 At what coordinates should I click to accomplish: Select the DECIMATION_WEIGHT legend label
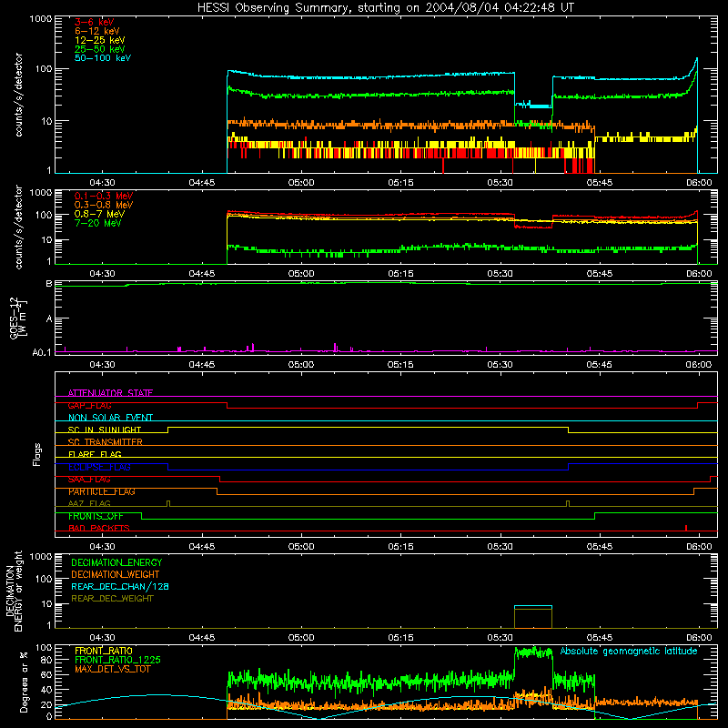click(116, 574)
